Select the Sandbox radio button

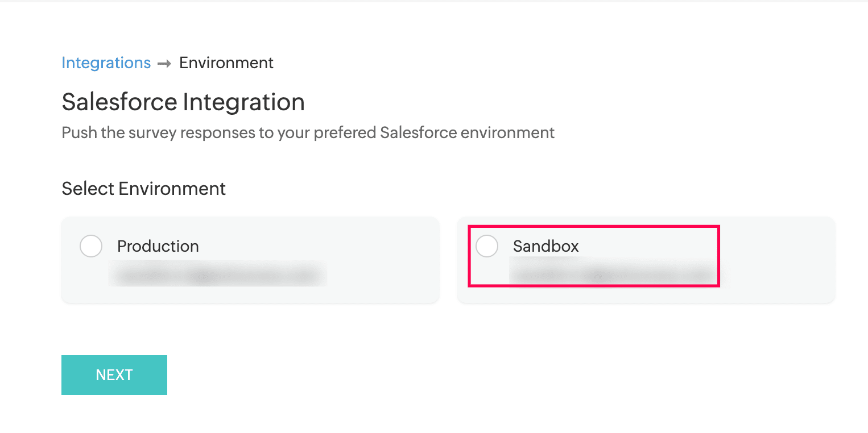pos(487,246)
